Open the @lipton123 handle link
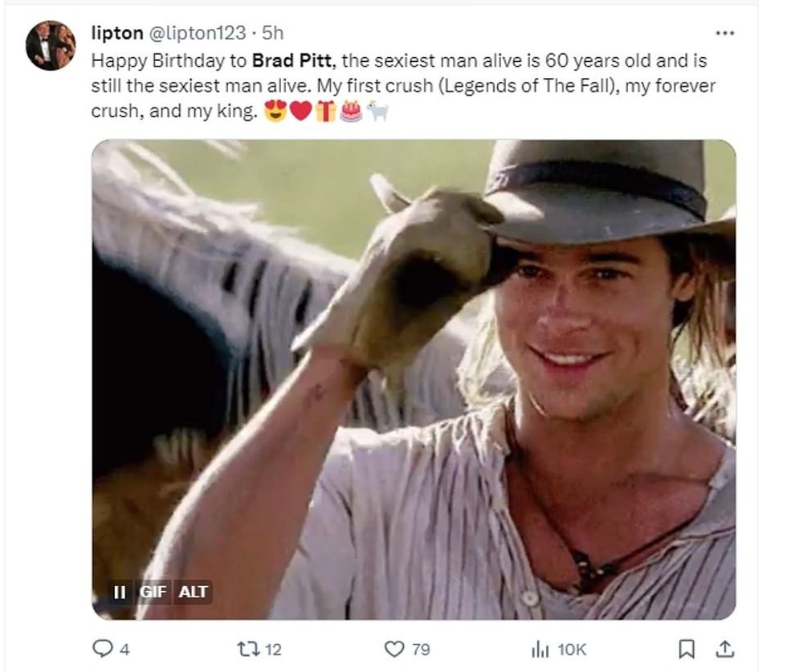Screen dimensions: 787x672 (197, 33)
